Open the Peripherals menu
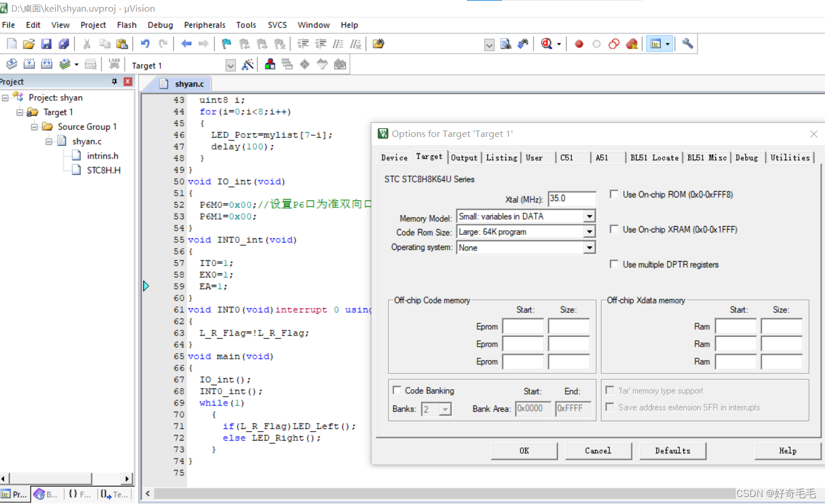Screen dimensions: 825x504 (204, 25)
